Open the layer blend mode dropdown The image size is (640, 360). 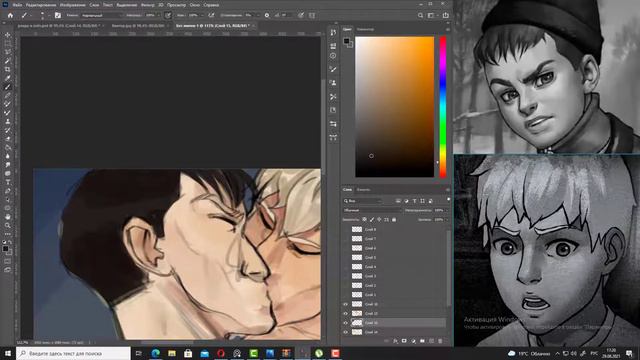point(373,210)
